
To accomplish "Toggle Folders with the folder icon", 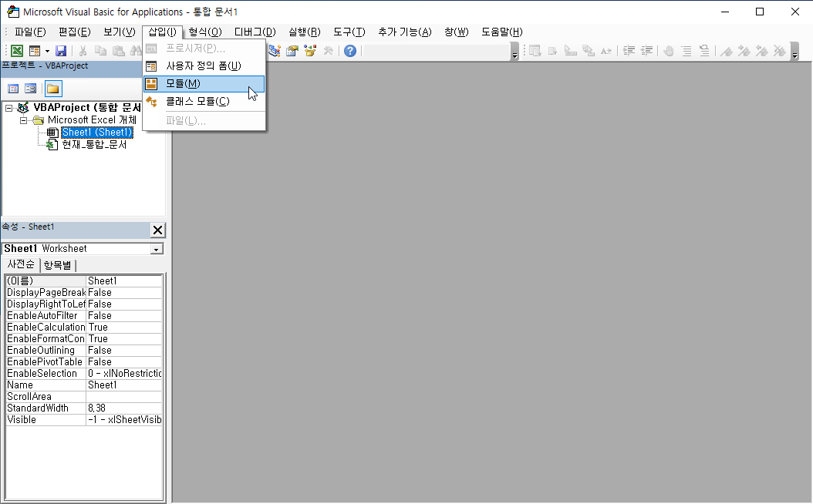I will point(52,88).
